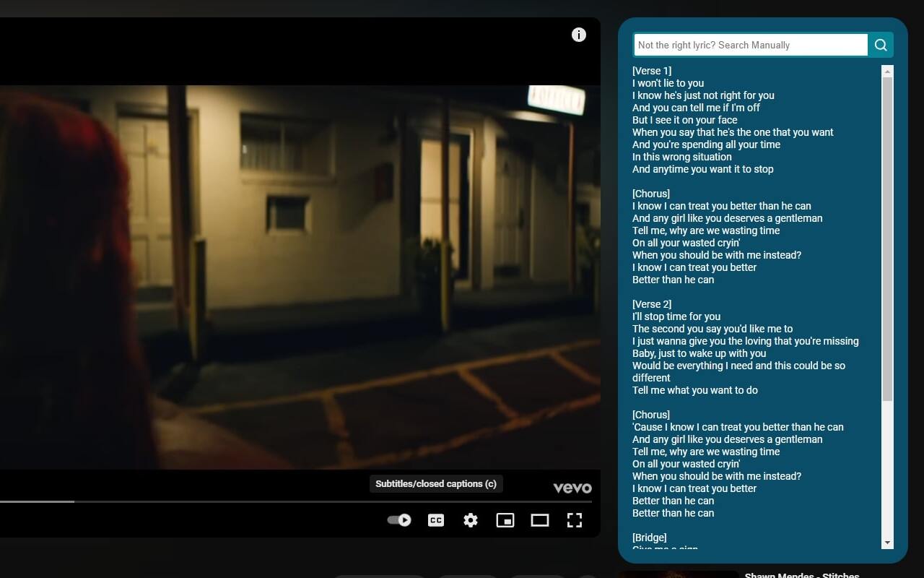Click the lyrics search magnifier button

[881, 45]
